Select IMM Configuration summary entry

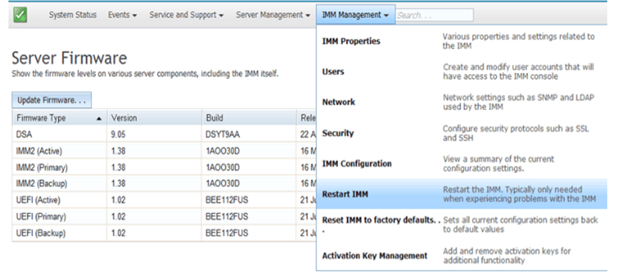(x=462, y=163)
